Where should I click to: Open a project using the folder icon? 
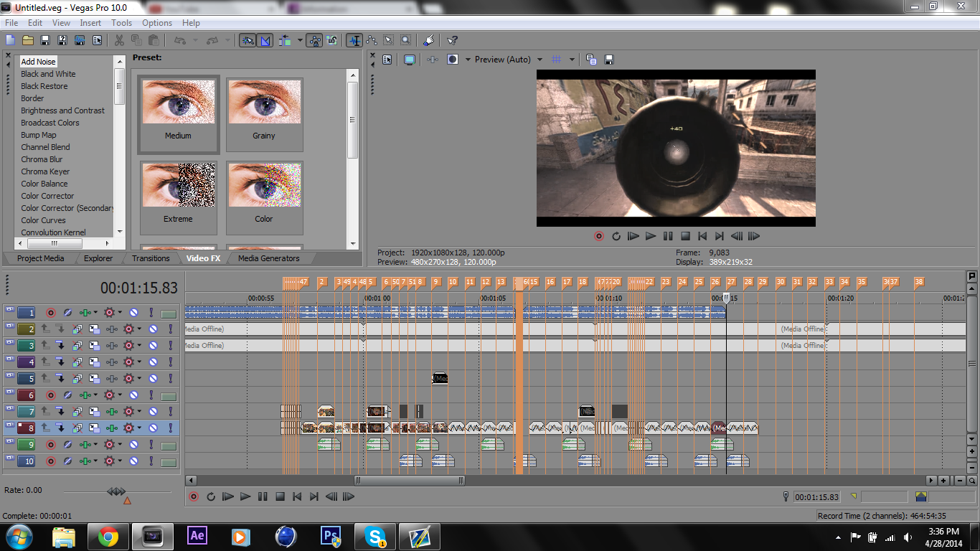[28, 40]
